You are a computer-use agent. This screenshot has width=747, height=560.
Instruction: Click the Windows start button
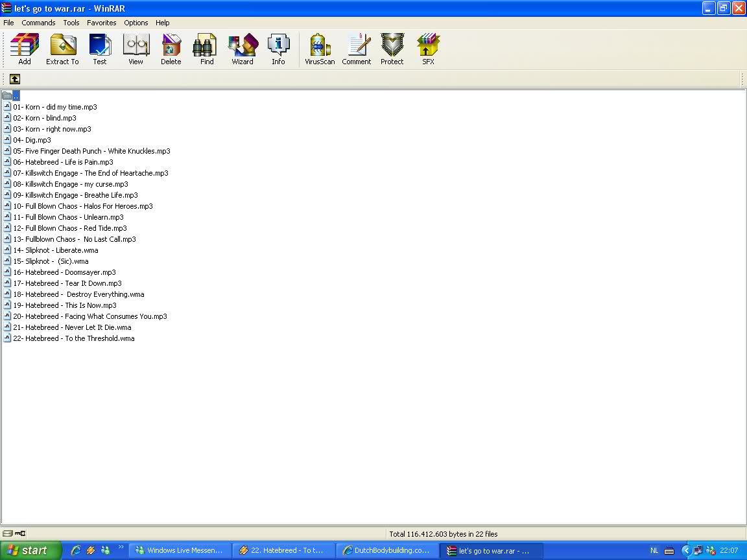click(x=30, y=550)
